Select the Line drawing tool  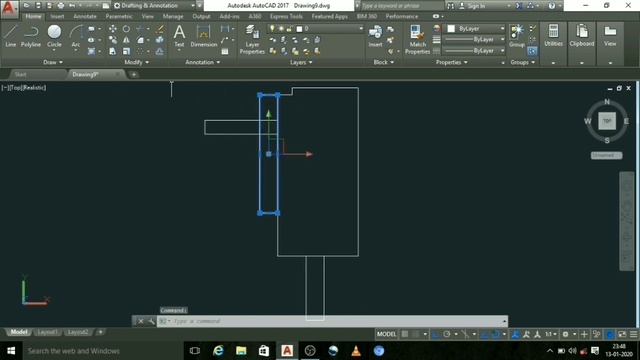[11, 36]
